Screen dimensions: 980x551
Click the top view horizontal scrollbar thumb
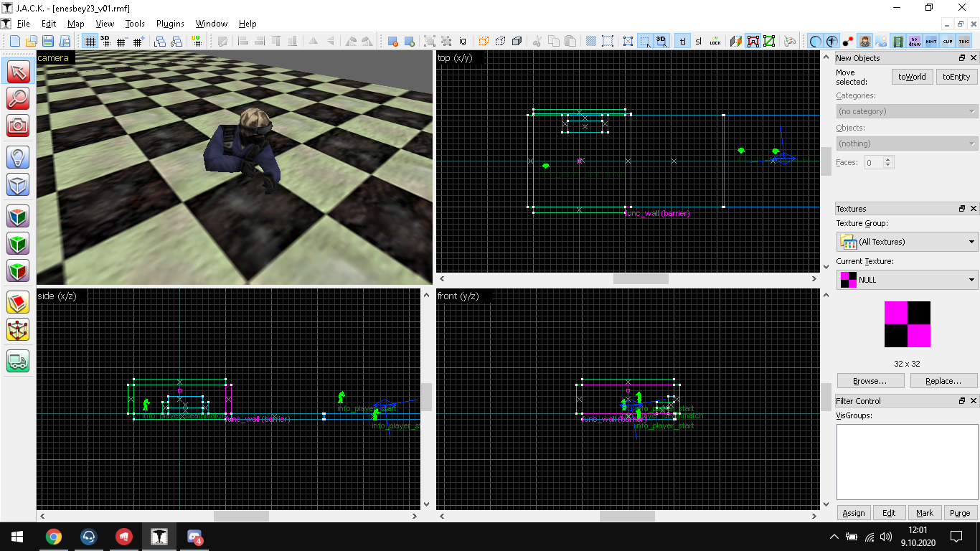click(x=641, y=278)
